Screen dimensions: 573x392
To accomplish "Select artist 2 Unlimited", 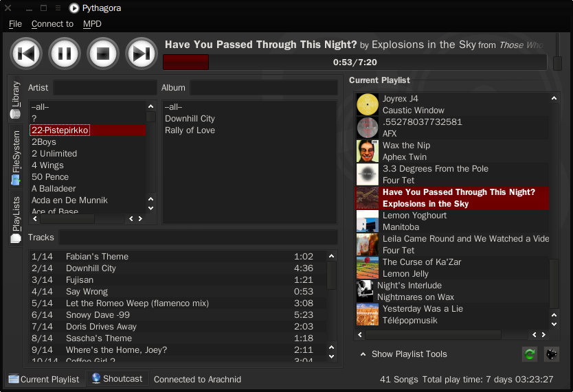I will coord(88,154).
